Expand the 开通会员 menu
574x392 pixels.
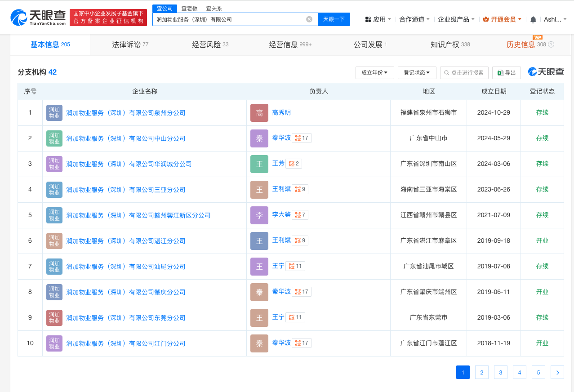click(502, 19)
